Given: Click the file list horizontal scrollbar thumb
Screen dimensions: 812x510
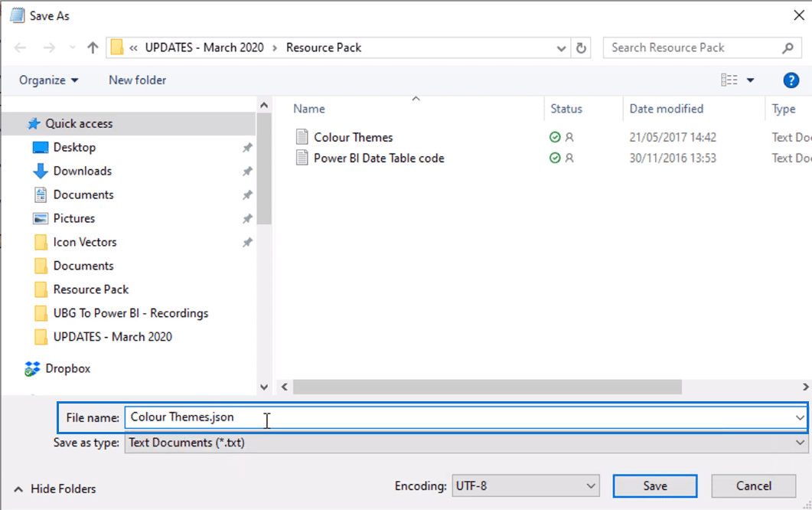Looking at the screenshot, I should click(x=488, y=387).
